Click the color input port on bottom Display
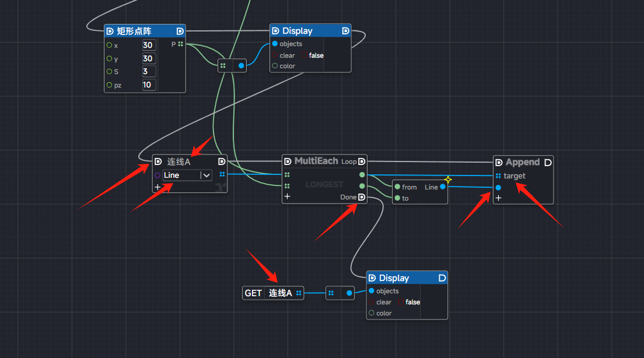The width and height of the screenshot is (644, 358). [x=372, y=313]
